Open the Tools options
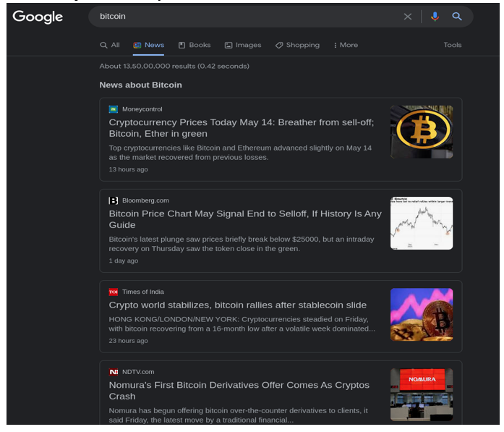Image resolution: width=504 pixels, height=432 pixels. (453, 45)
